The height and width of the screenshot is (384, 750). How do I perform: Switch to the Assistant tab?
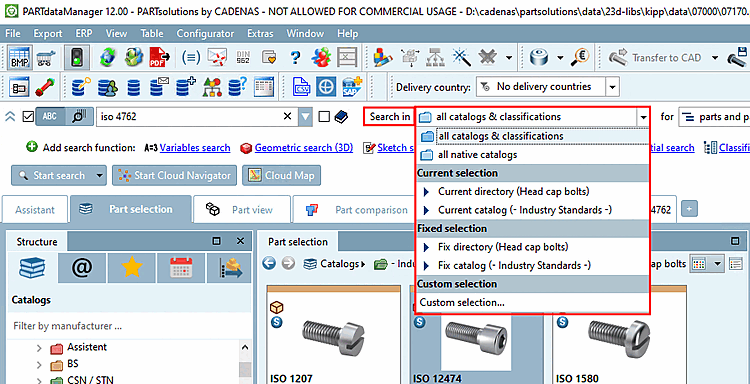[35, 210]
